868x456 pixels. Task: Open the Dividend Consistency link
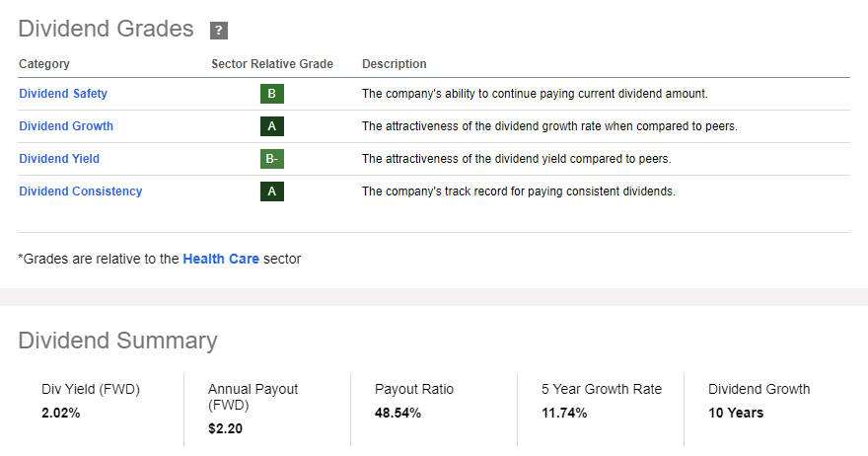(x=81, y=191)
